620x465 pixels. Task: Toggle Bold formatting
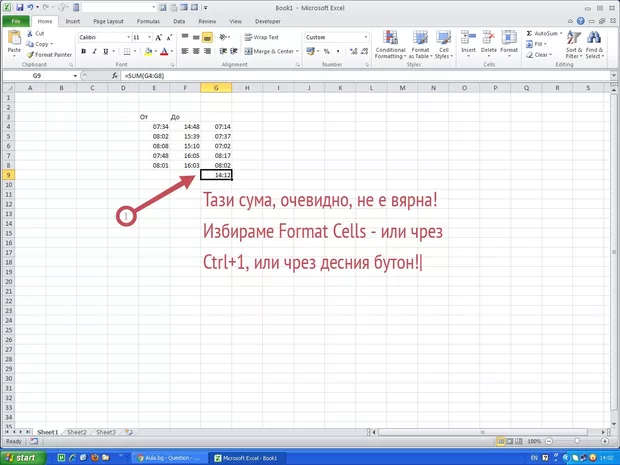83,51
